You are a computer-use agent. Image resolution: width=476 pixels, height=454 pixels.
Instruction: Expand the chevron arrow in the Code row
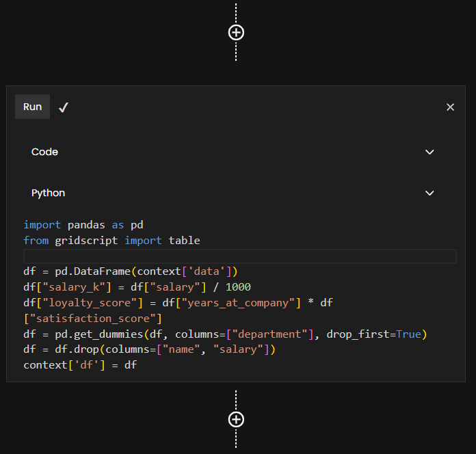429,152
